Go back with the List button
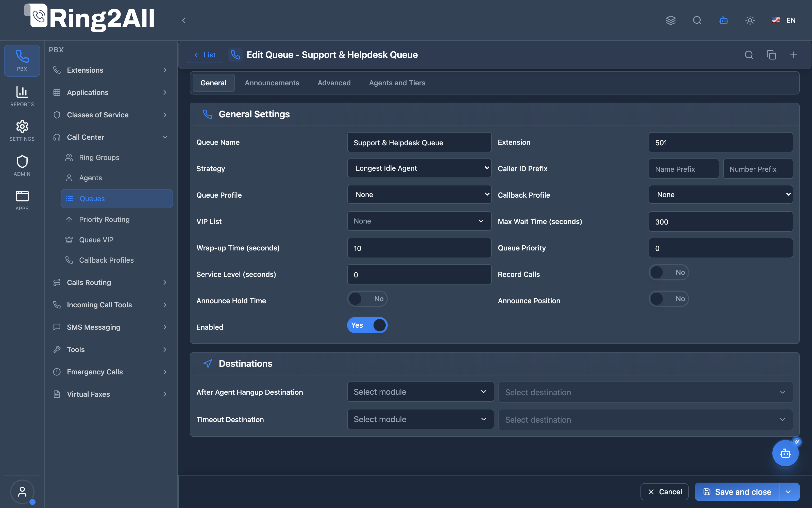Viewport: 812px width, 508px height. pyautogui.click(x=205, y=55)
